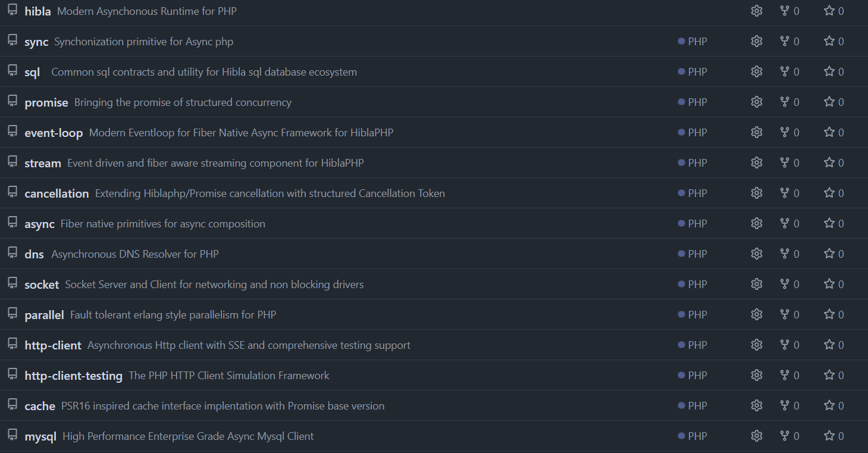
Task: Click the gear icon on sync row
Action: click(x=757, y=41)
